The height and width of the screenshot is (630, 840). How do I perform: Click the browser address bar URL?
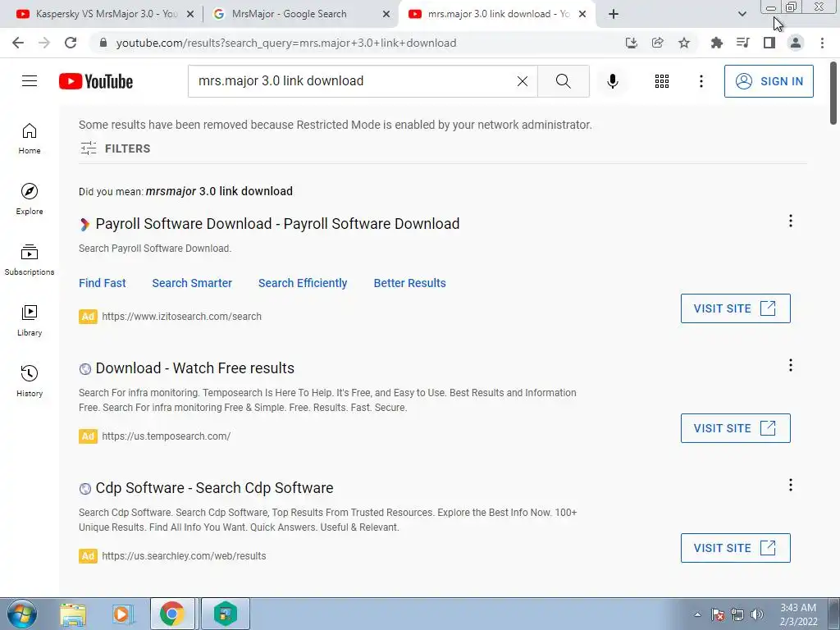pos(286,43)
